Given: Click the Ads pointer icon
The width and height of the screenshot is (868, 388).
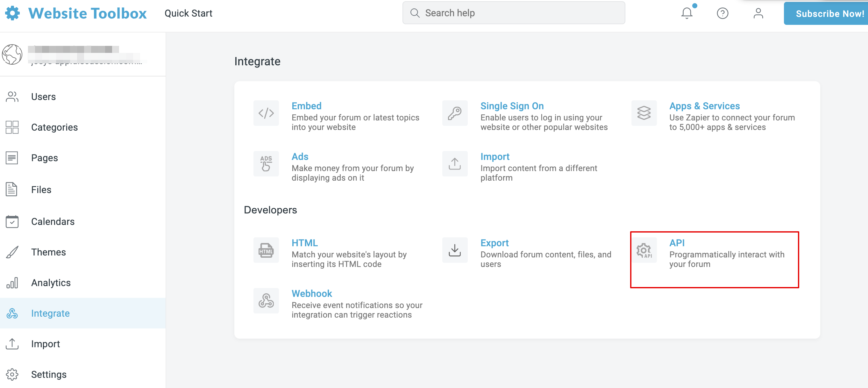Looking at the screenshot, I should coord(266,163).
